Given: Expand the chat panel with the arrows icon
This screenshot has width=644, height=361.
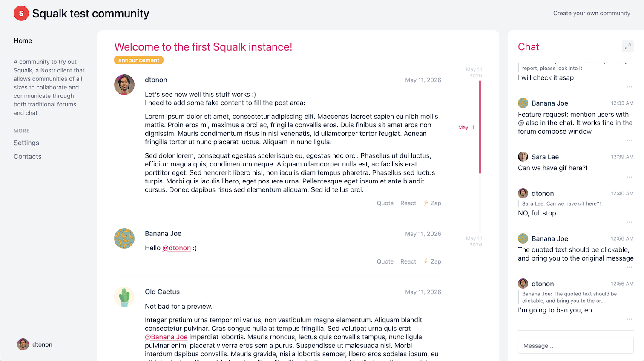Looking at the screenshot, I should [x=627, y=46].
